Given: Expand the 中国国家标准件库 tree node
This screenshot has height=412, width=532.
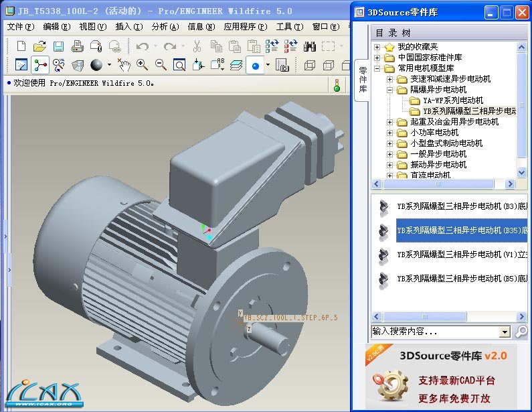Looking at the screenshot, I should [377, 58].
